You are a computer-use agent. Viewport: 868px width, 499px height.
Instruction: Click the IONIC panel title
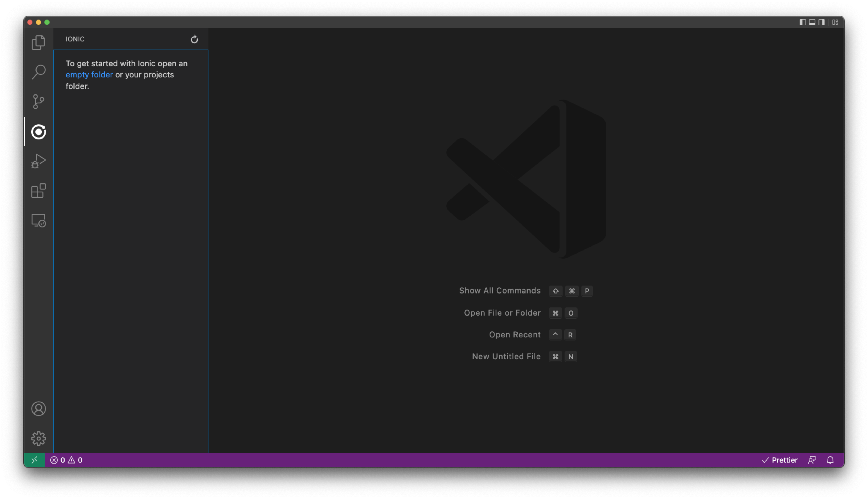tap(75, 39)
